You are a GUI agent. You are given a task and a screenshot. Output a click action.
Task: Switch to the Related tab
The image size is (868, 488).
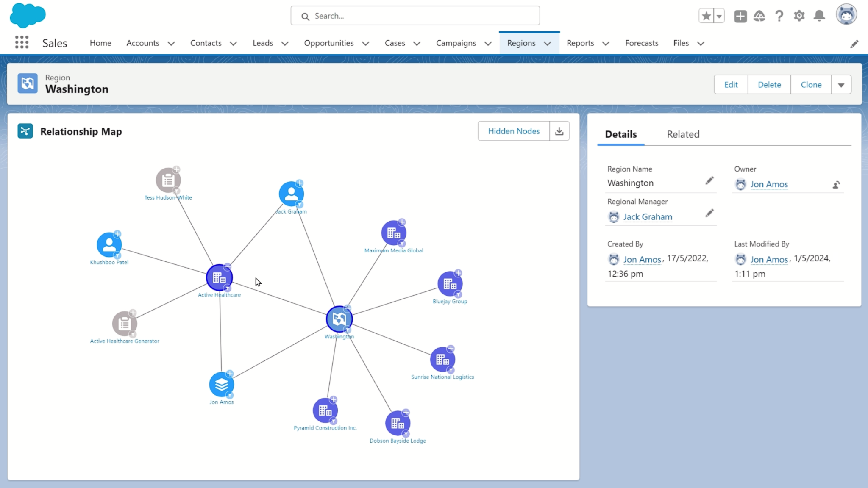tap(683, 134)
